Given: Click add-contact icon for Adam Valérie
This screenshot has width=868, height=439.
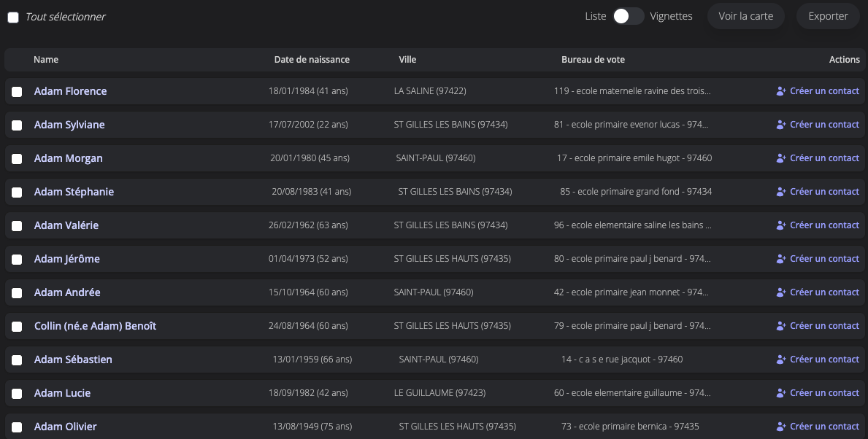Looking at the screenshot, I should click(x=780, y=225).
